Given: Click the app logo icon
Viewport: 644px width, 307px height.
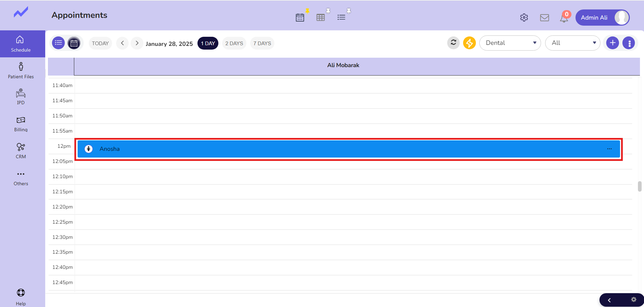Looking at the screenshot, I should (x=21, y=12).
